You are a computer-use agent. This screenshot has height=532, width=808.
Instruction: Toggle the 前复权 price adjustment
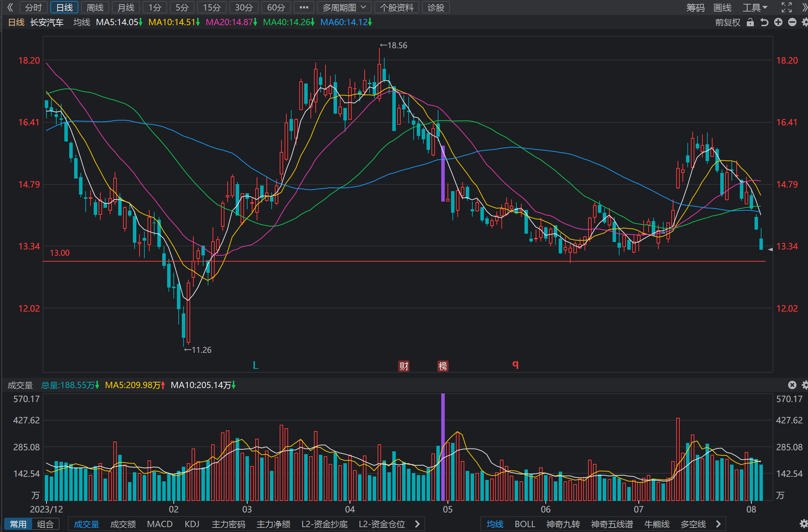click(728, 22)
